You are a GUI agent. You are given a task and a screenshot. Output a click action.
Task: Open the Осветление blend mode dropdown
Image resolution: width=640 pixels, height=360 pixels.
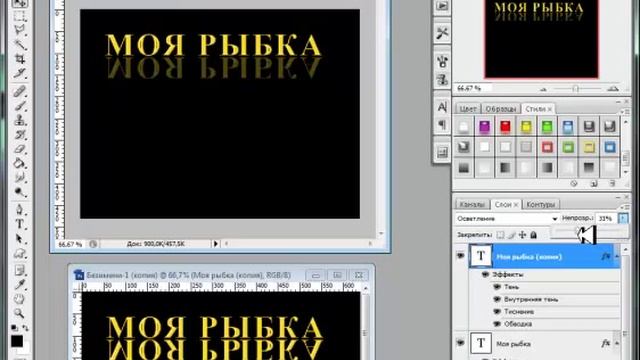click(x=507, y=219)
